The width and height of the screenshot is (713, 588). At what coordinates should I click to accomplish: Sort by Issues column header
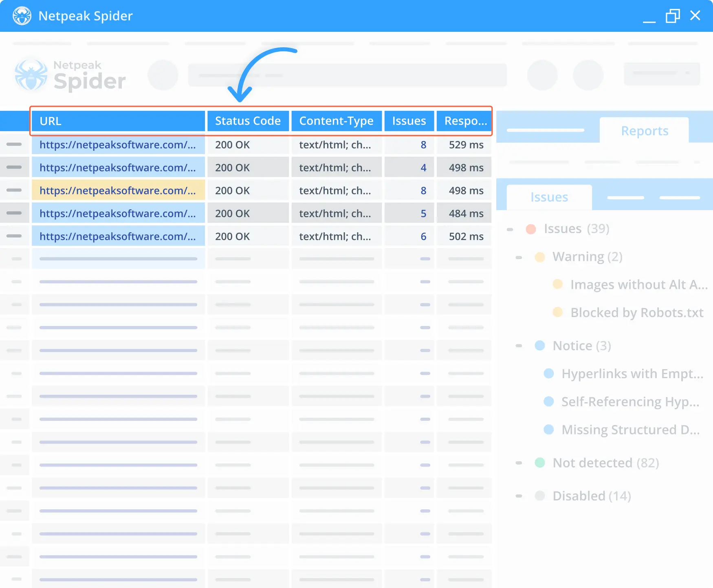409,121
